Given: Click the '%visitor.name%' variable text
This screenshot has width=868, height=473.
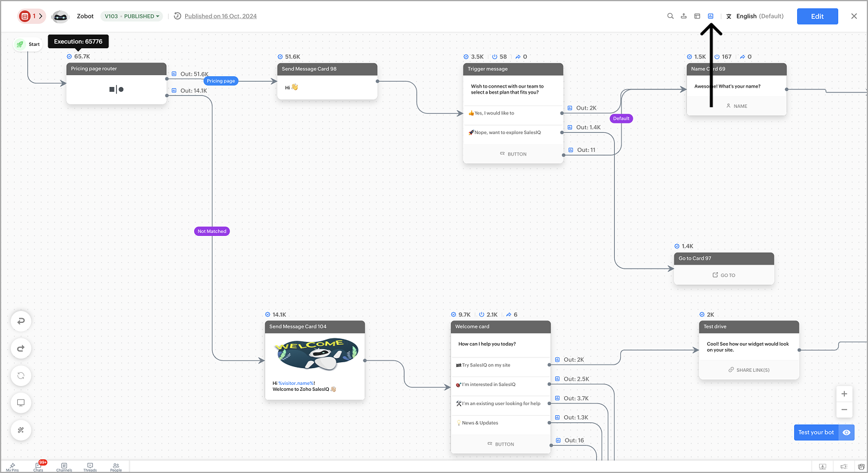Looking at the screenshot, I should tap(296, 383).
